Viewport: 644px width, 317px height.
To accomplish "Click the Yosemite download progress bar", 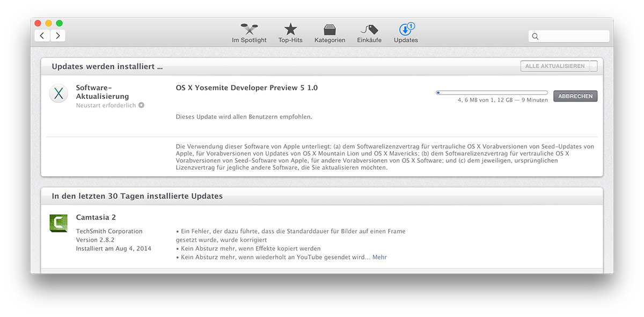I will (492, 93).
